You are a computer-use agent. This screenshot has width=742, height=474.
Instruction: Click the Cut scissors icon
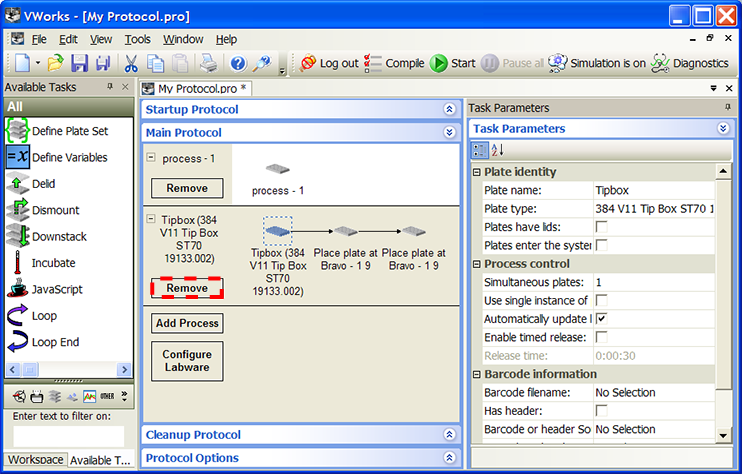tap(131, 63)
